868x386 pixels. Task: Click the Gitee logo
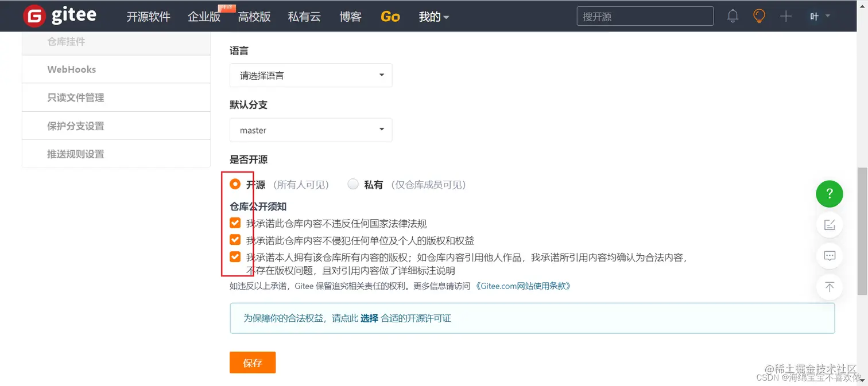click(60, 16)
